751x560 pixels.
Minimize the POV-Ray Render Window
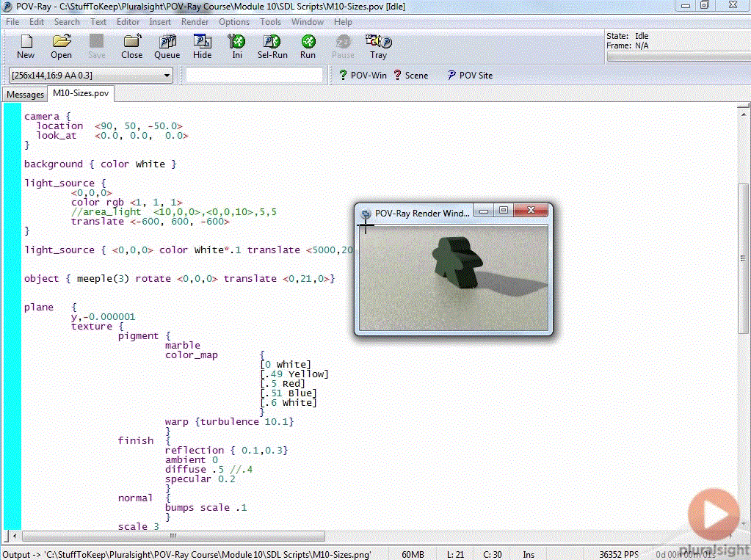485,211
